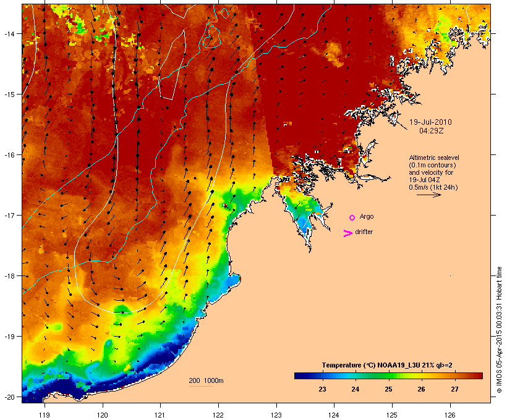This screenshot has height=420, width=507.
Task: Click colorbar tick label 25
Action: pyautogui.click(x=388, y=389)
